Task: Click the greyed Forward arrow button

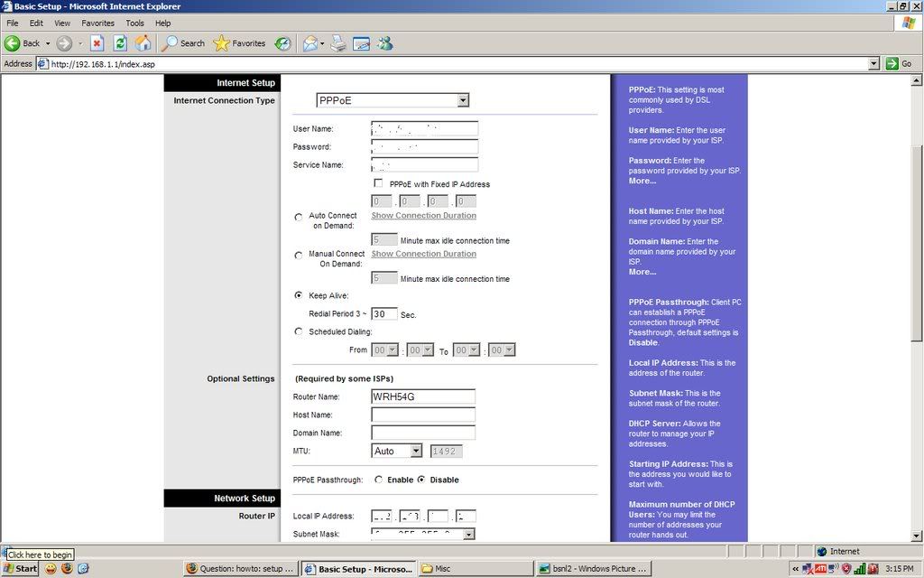Action: [x=64, y=43]
